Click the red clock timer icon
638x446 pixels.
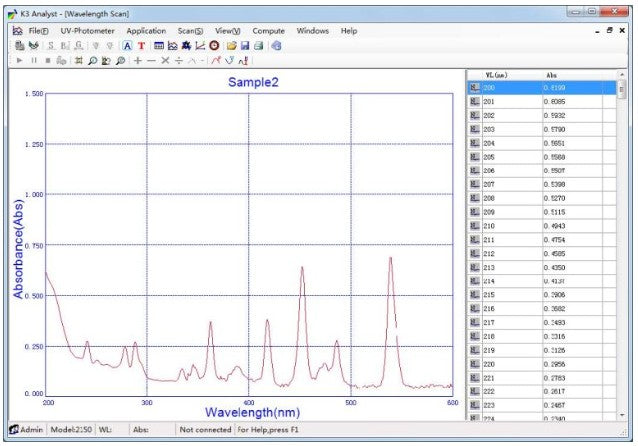click(x=214, y=46)
